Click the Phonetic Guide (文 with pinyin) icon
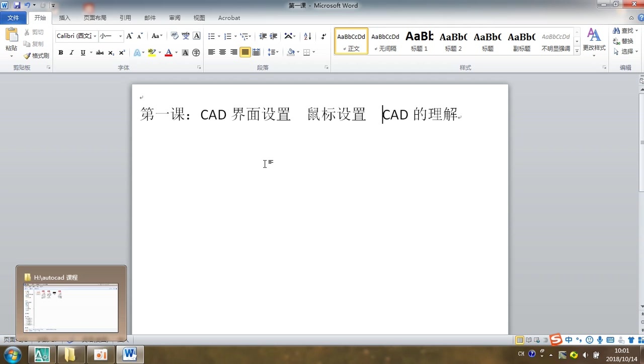Image resolution: width=644 pixels, height=364 pixels. click(x=186, y=36)
